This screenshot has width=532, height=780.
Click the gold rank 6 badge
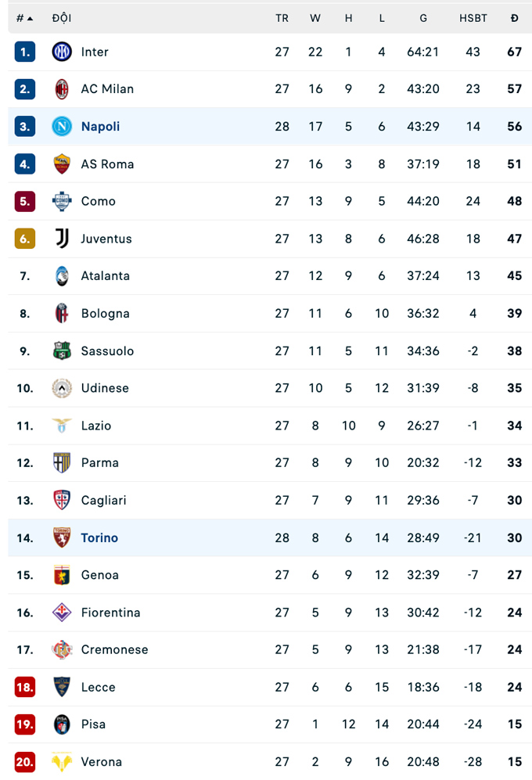click(25, 239)
